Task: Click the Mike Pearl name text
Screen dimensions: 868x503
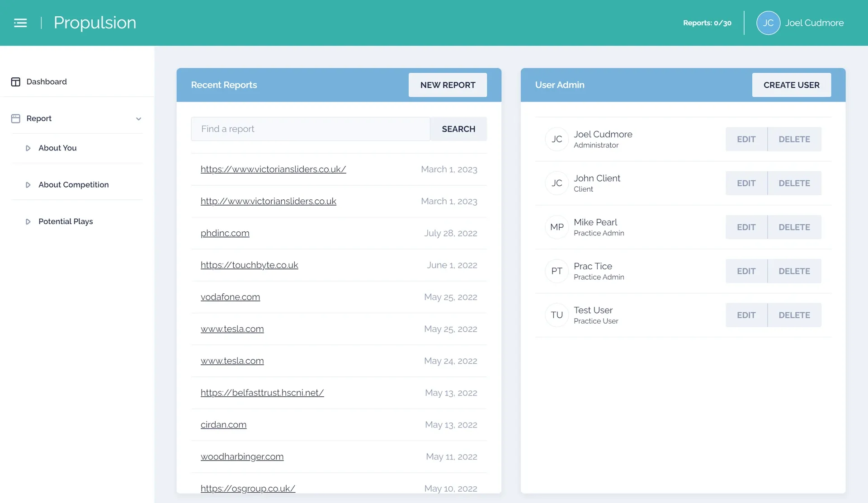Action: coord(595,222)
